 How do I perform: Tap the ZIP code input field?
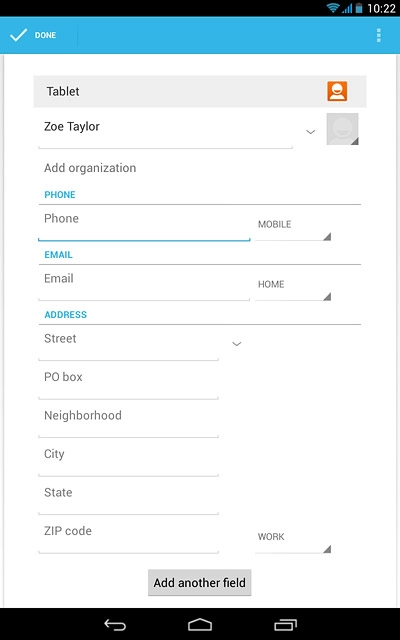[x=129, y=536]
